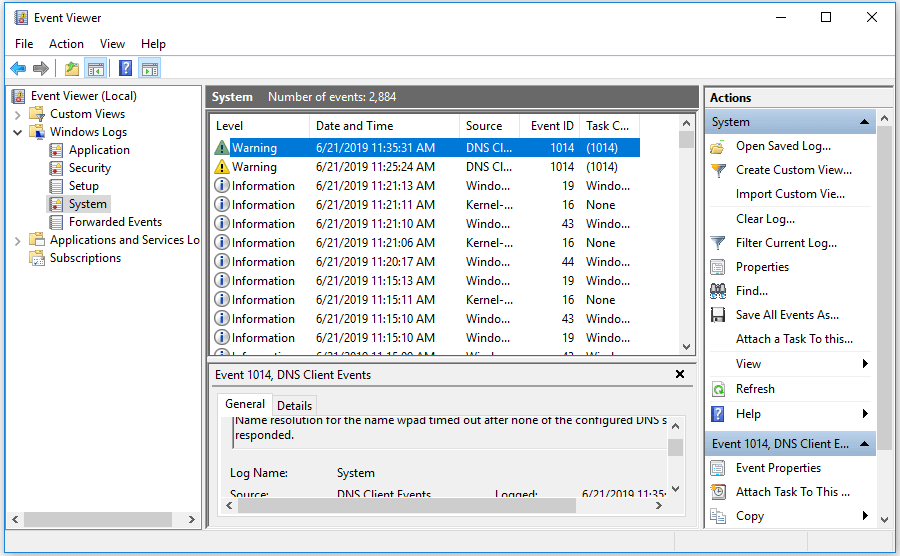Viewport: 900px width, 556px height.
Task: Click Create Custom View action
Action: tap(793, 170)
